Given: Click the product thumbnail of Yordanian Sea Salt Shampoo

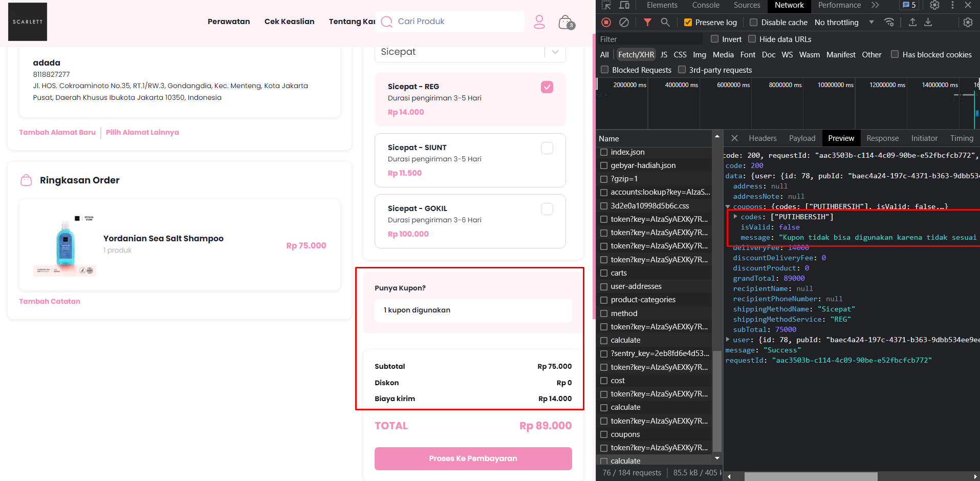Looking at the screenshot, I should 65,245.
